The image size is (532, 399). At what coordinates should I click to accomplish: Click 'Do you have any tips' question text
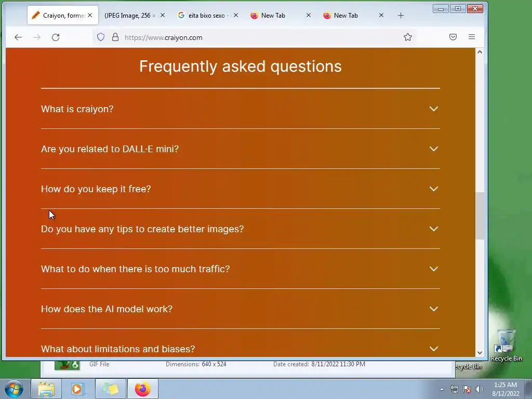pos(142,229)
